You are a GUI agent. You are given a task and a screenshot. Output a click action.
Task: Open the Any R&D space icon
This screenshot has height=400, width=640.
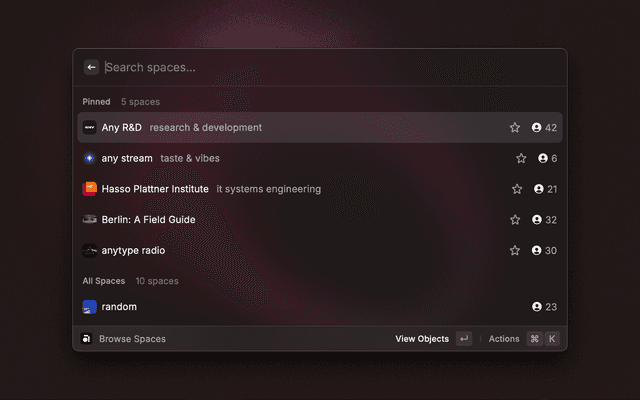click(89, 128)
